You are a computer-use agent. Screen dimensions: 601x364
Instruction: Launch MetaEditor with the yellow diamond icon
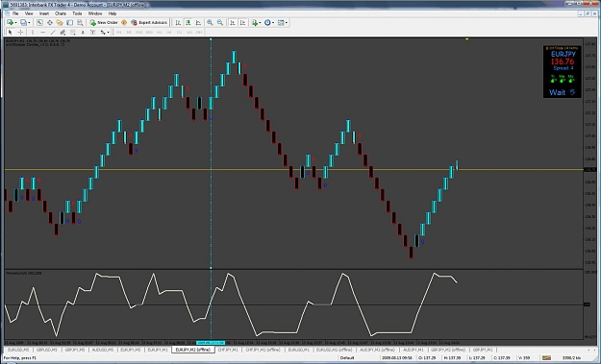[124, 23]
